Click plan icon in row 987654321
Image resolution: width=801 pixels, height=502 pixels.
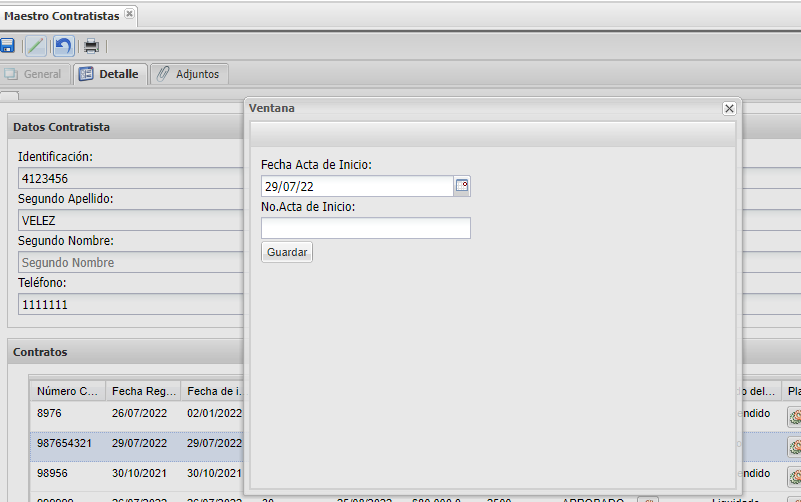[x=794, y=447]
